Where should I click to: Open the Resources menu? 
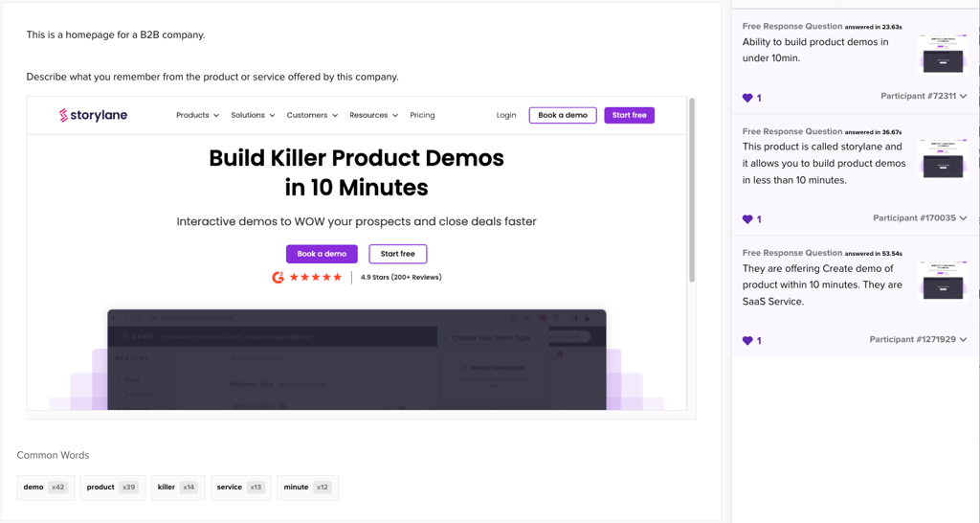(373, 115)
